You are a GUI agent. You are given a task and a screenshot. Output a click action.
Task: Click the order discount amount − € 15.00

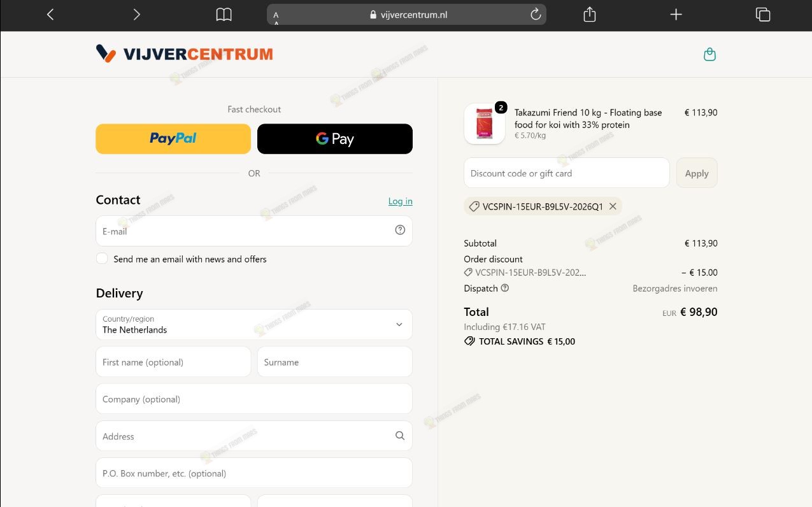pyautogui.click(x=699, y=273)
